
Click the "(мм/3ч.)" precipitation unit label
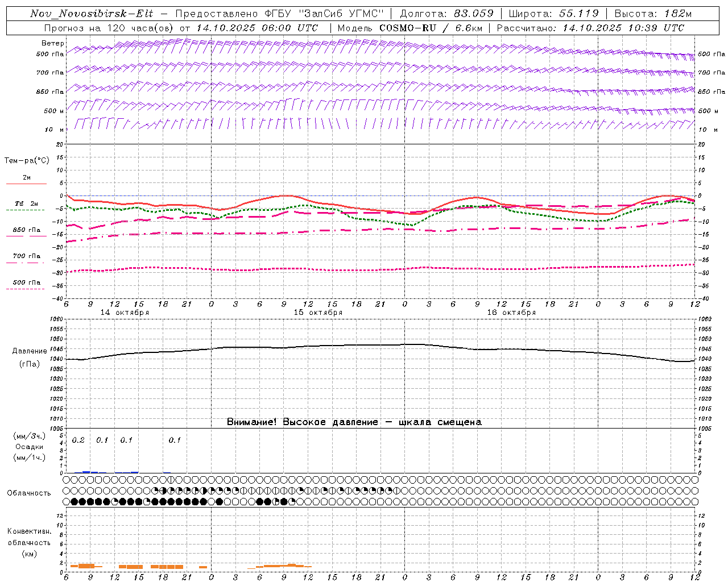click(30, 436)
